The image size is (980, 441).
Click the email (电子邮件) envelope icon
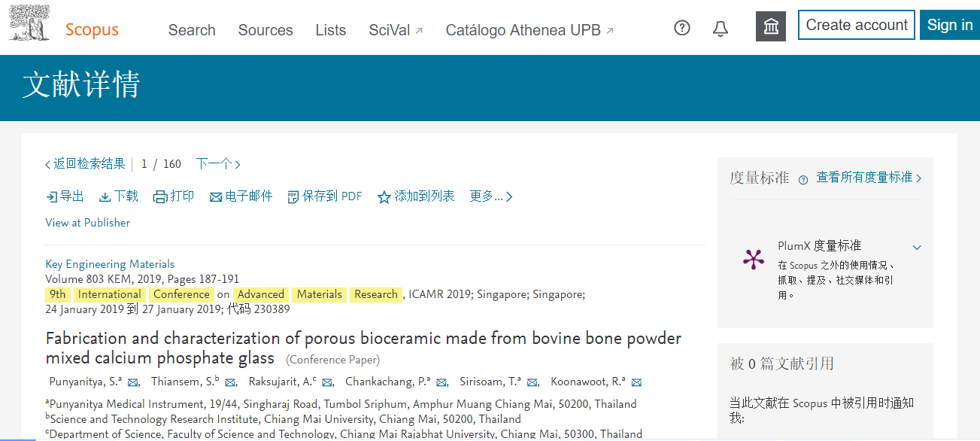[x=216, y=197]
